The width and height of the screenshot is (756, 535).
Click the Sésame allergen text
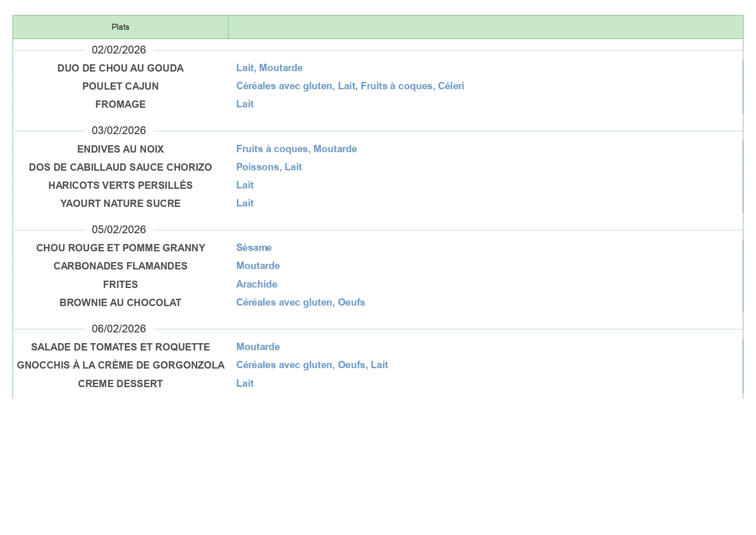[253, 248]
